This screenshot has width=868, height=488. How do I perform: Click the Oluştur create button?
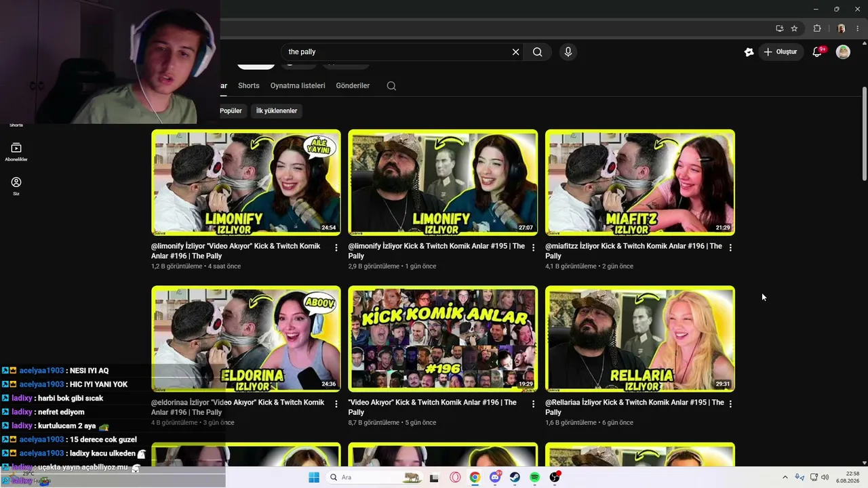click(782, 52)
